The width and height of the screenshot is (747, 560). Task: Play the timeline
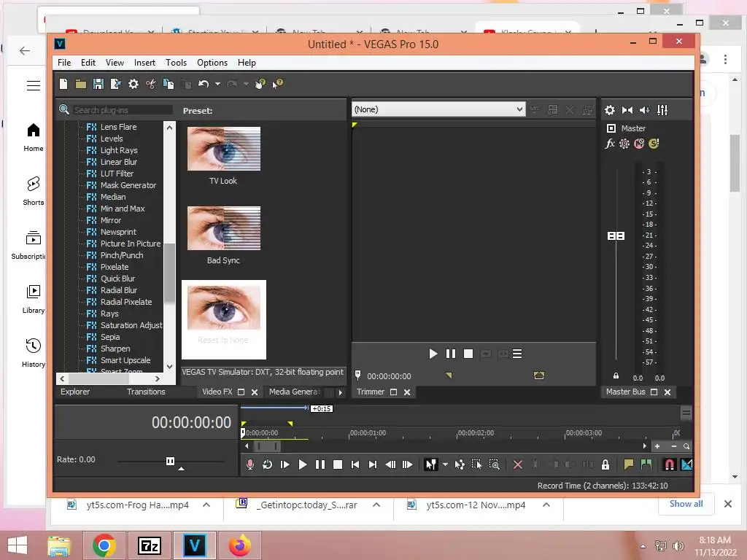302,464
